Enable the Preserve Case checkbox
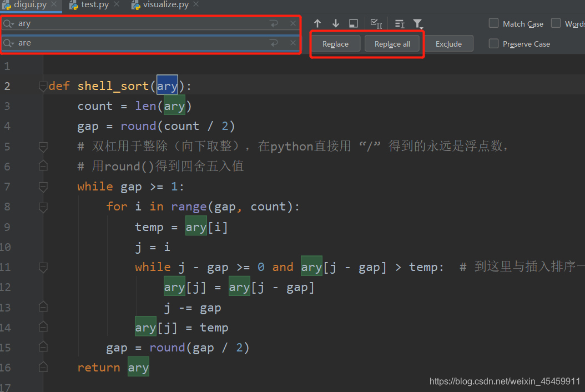585x392 pixels. 493,43
